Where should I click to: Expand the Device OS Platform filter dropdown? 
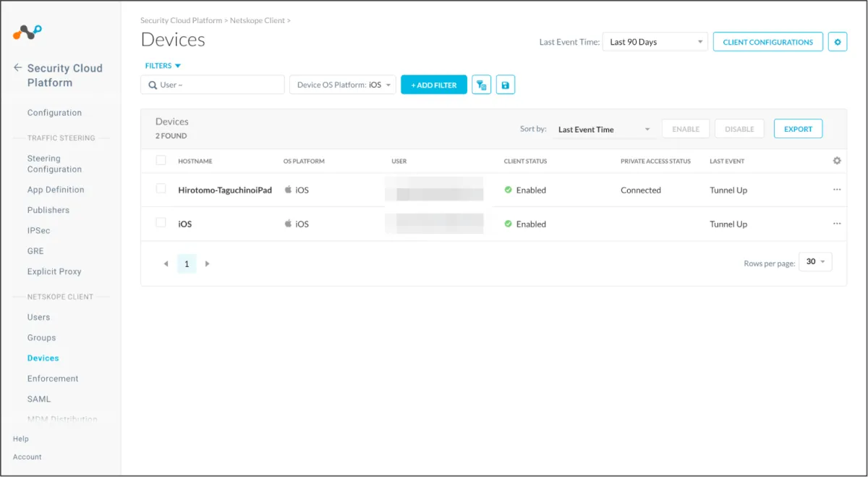(x=343, y=85)
